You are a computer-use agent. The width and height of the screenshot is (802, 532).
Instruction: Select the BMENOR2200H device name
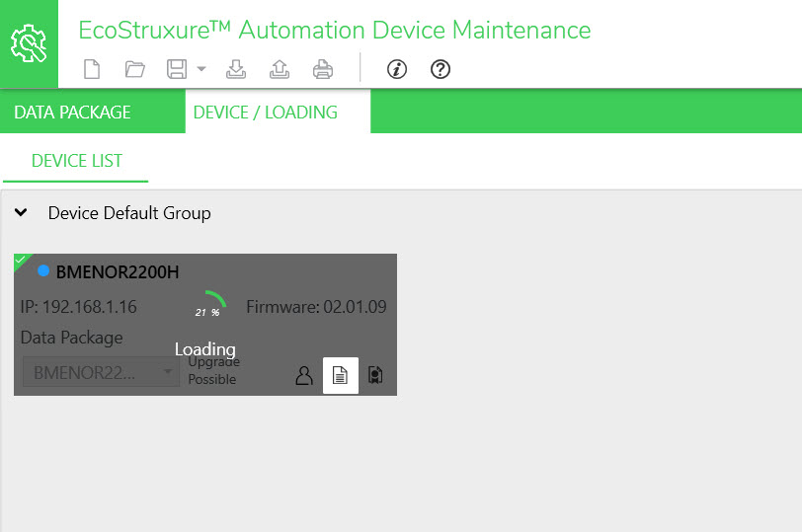click(118, 271)
